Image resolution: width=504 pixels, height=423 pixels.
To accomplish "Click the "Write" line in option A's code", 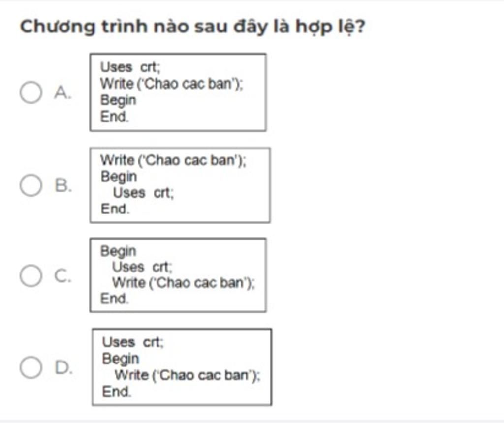I will [x=172, y=84].
